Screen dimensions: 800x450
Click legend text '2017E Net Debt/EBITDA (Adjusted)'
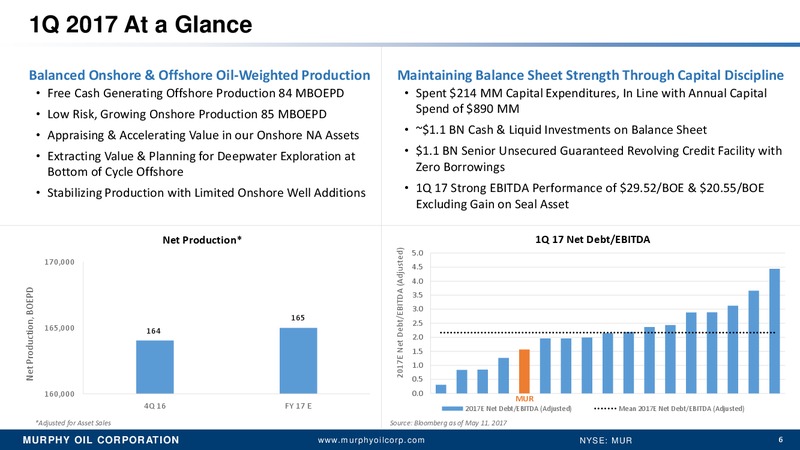[x=518, y=409]
